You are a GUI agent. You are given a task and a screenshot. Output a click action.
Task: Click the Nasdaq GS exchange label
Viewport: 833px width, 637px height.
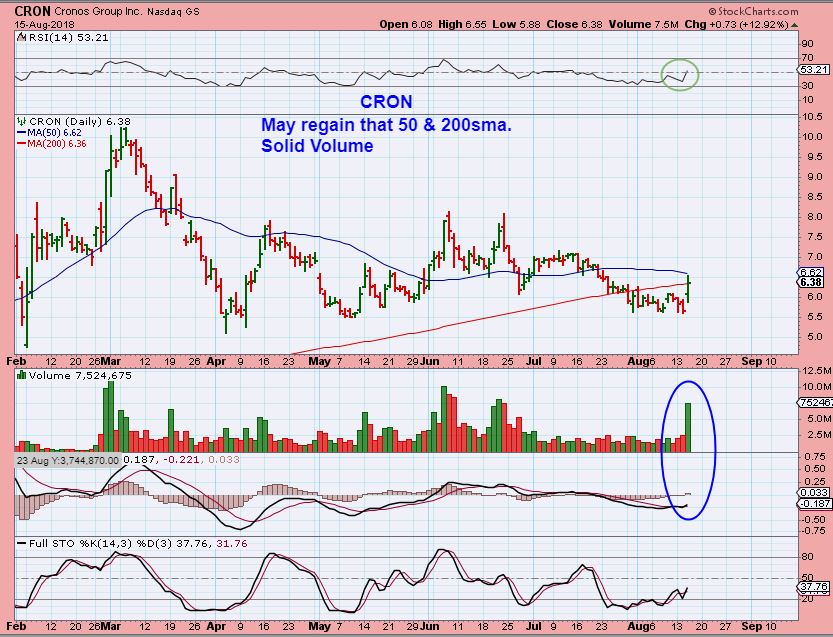(x=174, y=12)
